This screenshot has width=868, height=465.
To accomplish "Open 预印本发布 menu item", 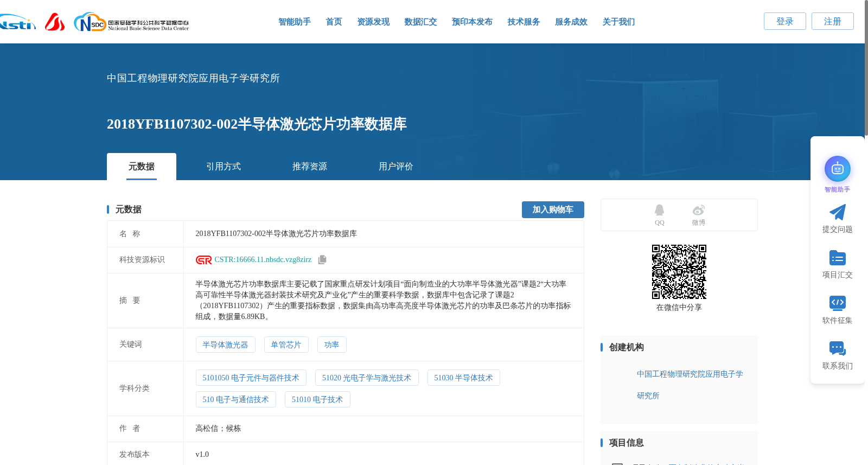I will [472, 22].
